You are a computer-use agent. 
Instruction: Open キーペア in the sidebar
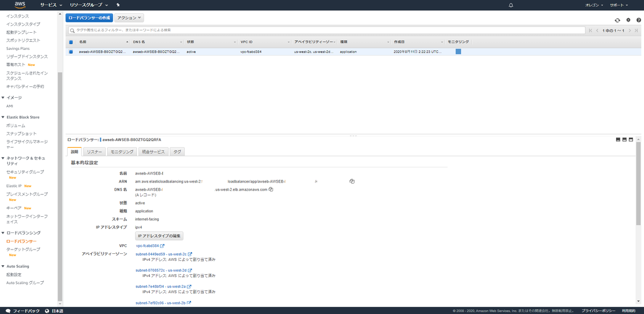pyautogui.click(x=14, y=208)
